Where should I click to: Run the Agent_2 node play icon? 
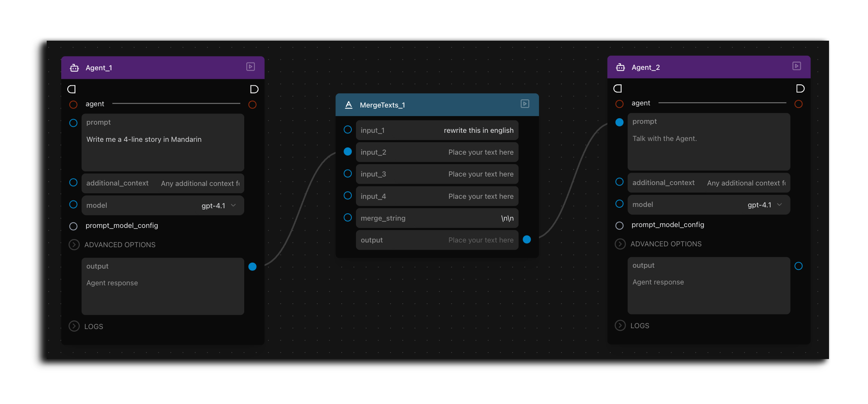(797, 66)
